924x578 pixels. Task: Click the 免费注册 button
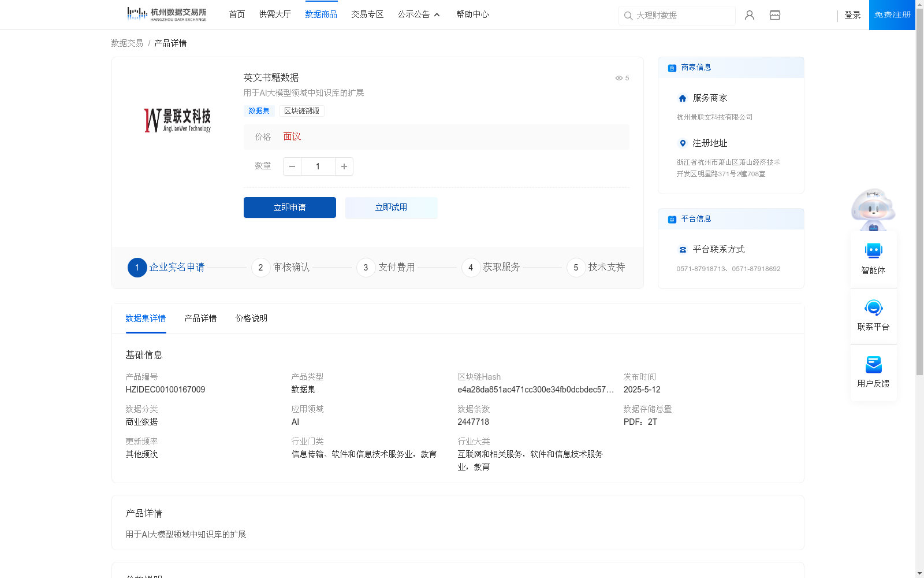tap(892, 15)
